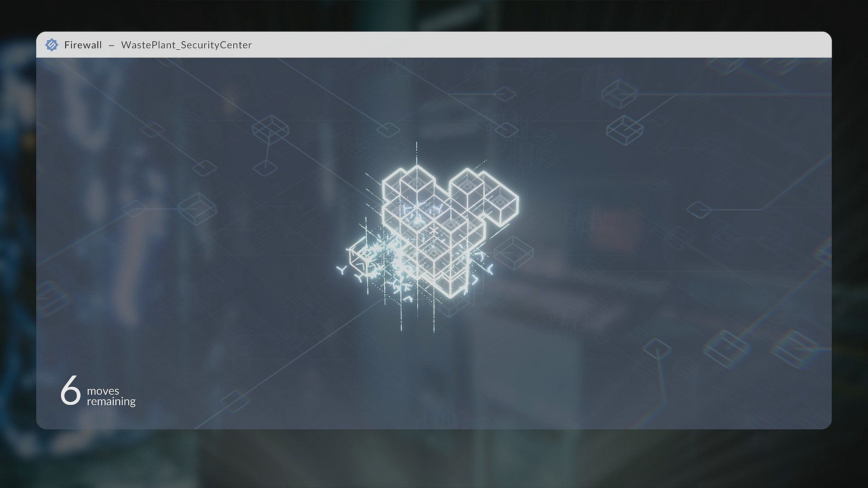
Task: Click the faint wireframe cube right of the cluster
Action: click(514, 253)
